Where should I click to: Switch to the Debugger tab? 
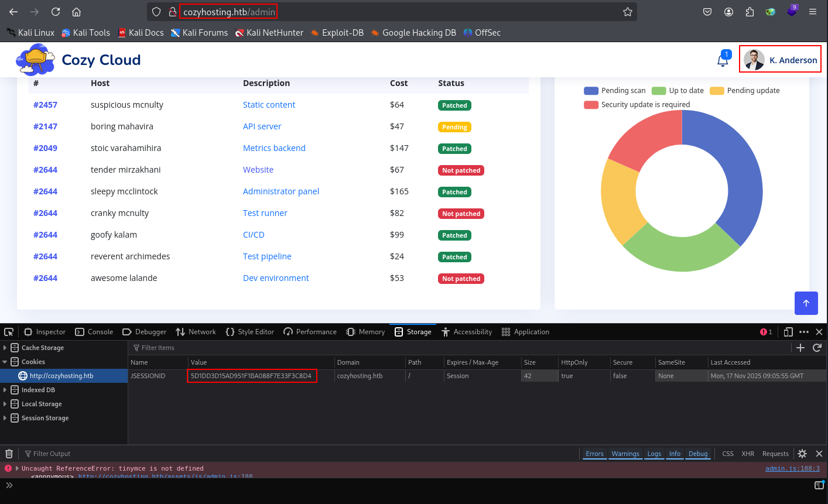(145, 332)
